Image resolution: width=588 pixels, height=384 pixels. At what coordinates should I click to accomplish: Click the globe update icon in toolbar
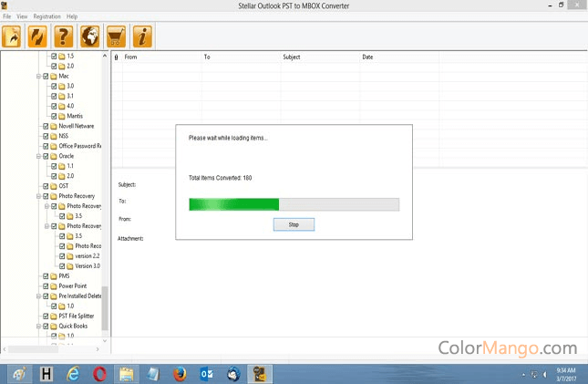point(90,36)
